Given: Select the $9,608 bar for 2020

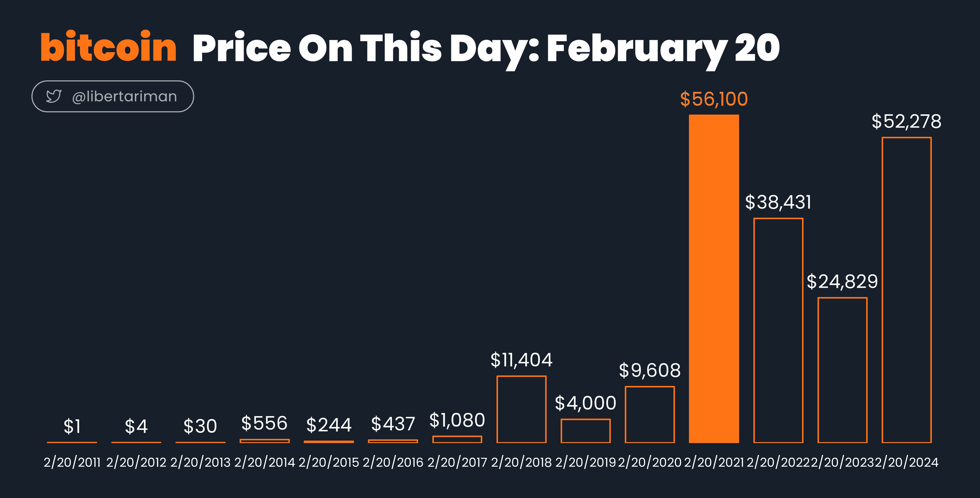Looking at the screenshot, I should 650,415.
